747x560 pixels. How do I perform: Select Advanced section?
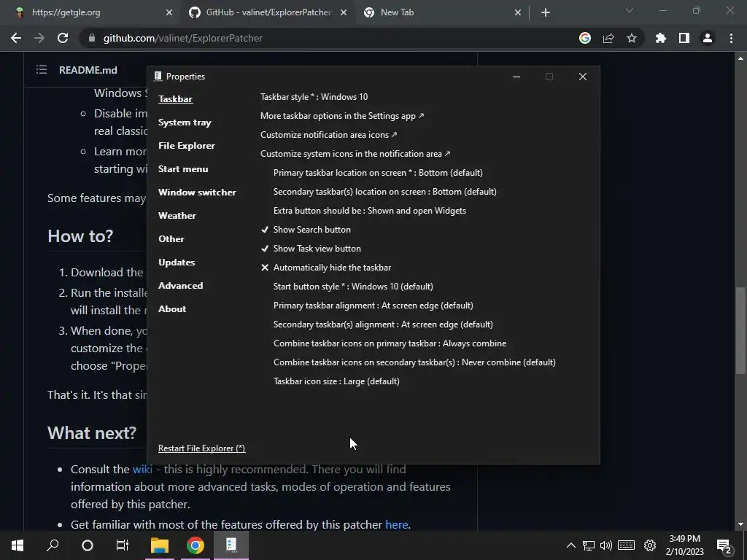[x=181, y=286]
